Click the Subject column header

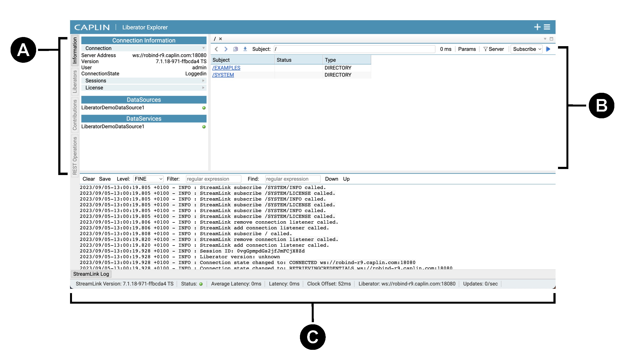(243, 60)
